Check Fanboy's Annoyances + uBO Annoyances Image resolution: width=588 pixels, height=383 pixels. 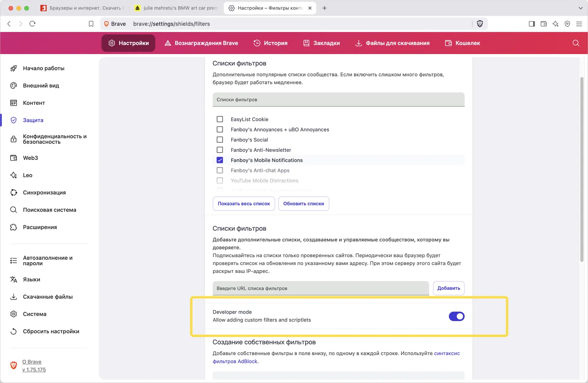220,129
